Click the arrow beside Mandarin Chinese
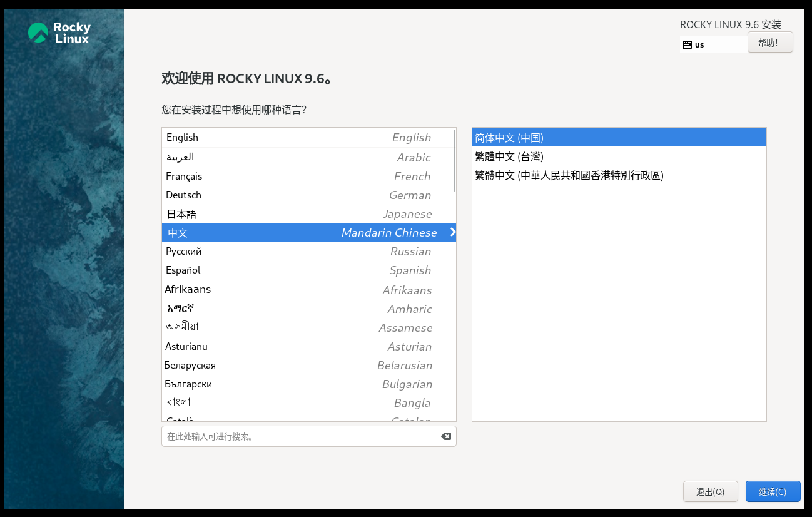This screenshot has width=812, height=517. tap(452, 232)
